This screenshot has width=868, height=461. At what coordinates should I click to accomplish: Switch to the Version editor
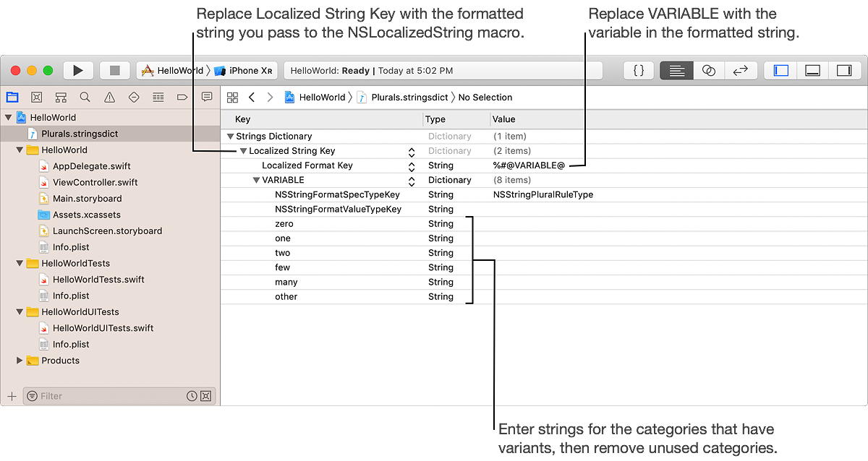[741, 70]
